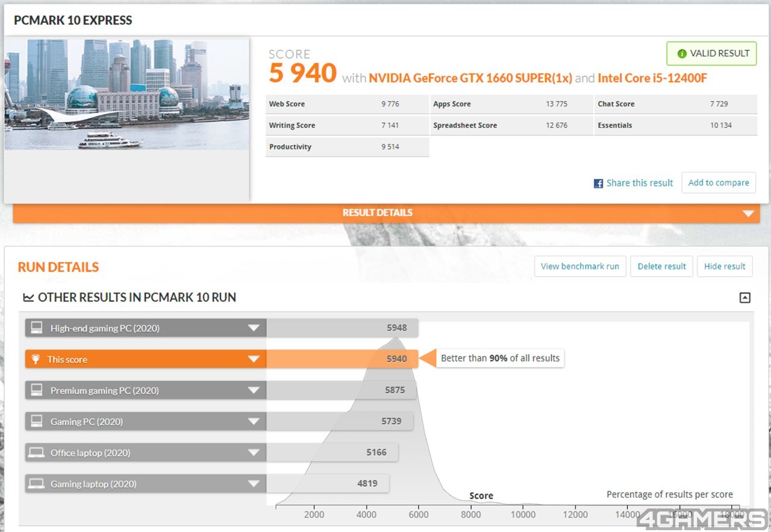Click the Spreadsheet Score value 12 676
The height and width of the screenshot is (532, 771).
tap(557, 125)
